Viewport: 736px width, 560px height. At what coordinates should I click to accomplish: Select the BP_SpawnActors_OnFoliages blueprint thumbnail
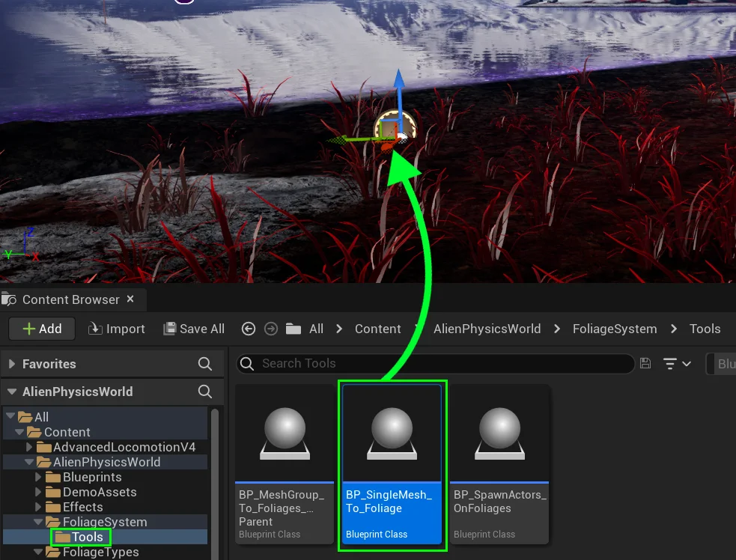(x=499, y=434)
